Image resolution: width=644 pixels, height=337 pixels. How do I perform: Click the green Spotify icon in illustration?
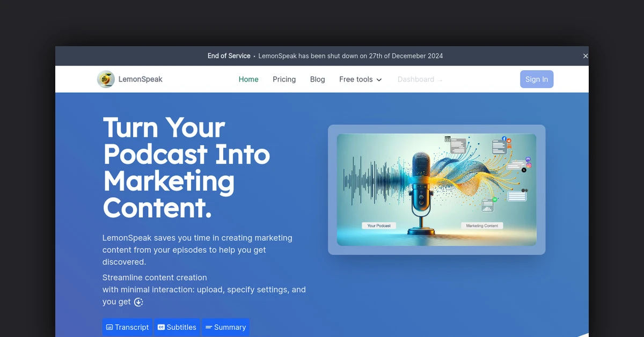(495, 199)
